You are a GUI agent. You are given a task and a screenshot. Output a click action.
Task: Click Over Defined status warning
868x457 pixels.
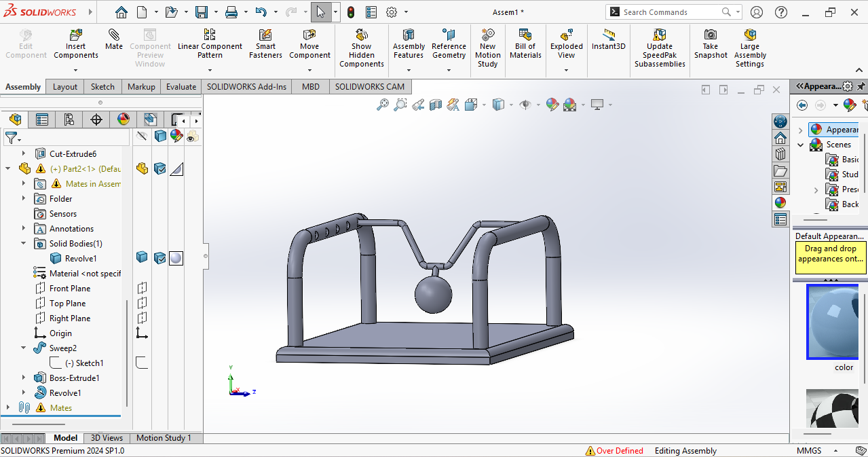point(614,450)
